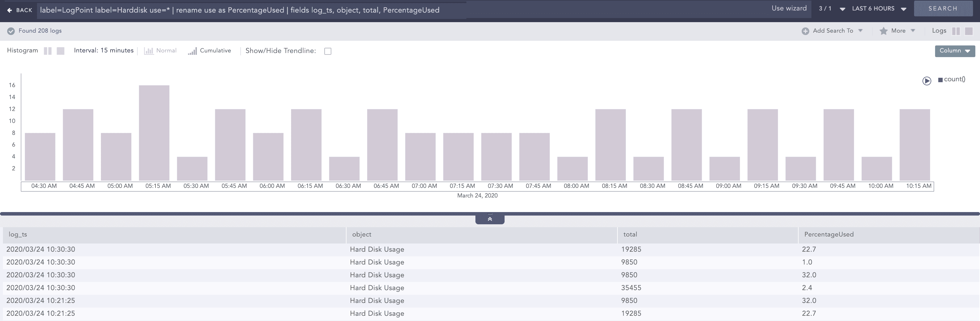Viewport: 980px width, 321px height.
Task: Toggle the count() series in the chart legend
Action: tap(952, 80)
